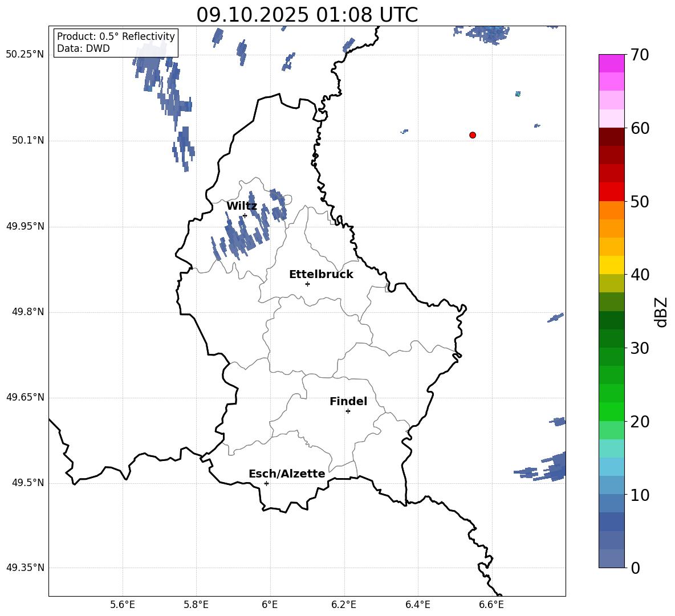Click the red dot marker on the map
Screen dimensions: 675x616
pos(473,135)
